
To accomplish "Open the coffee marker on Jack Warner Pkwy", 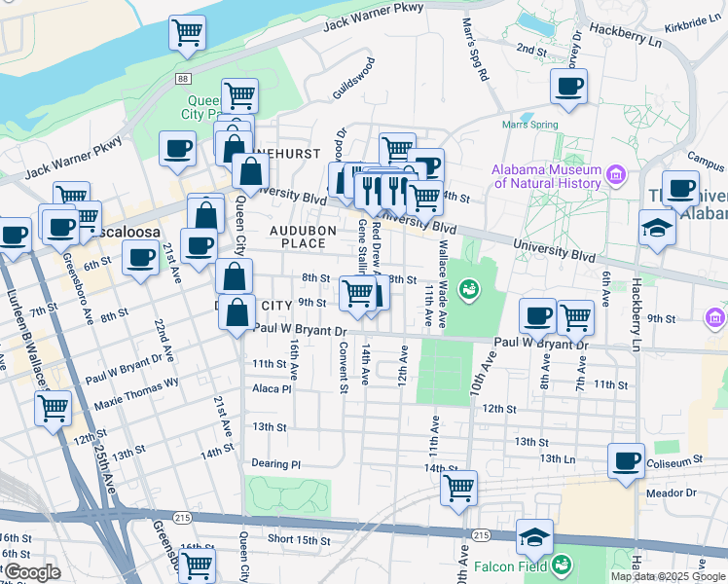I will (x=178, y=149).
